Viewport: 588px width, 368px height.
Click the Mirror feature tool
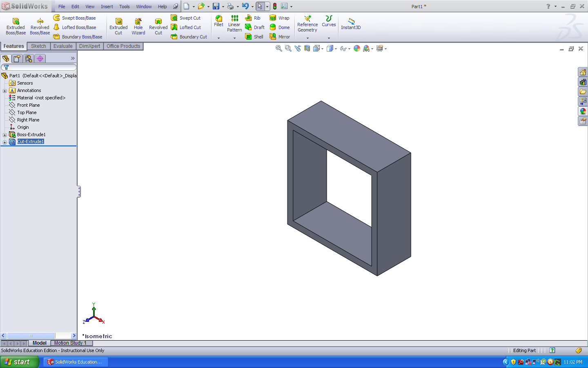coord(279,37)
